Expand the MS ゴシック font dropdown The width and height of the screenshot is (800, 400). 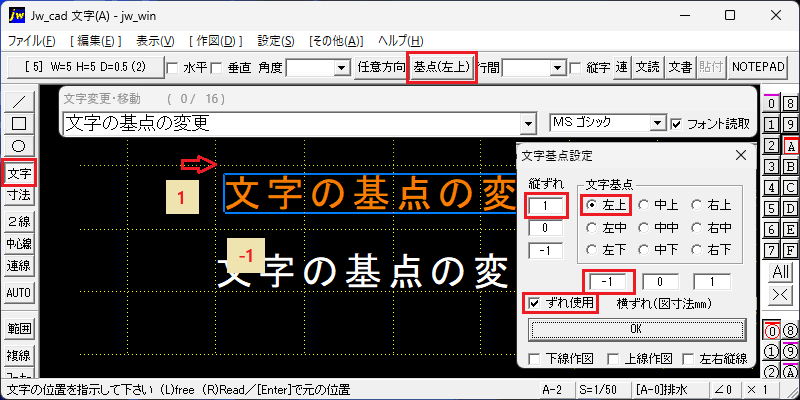point(659,123)
